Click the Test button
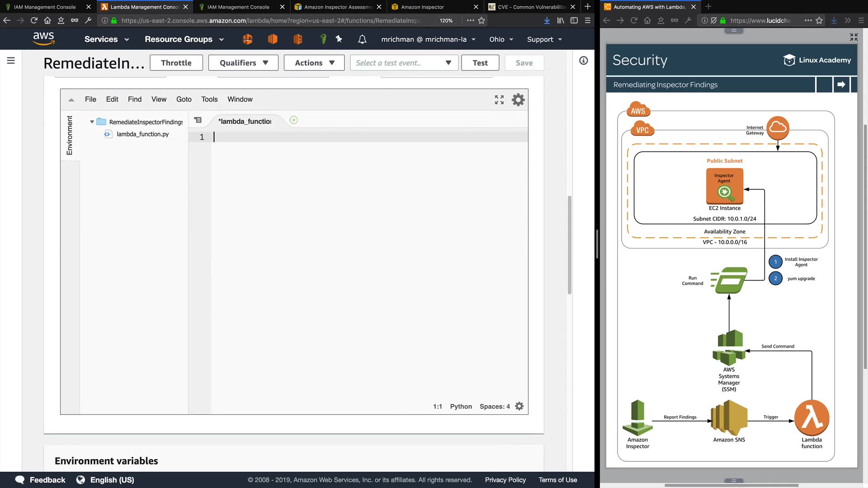 point(480,63)
